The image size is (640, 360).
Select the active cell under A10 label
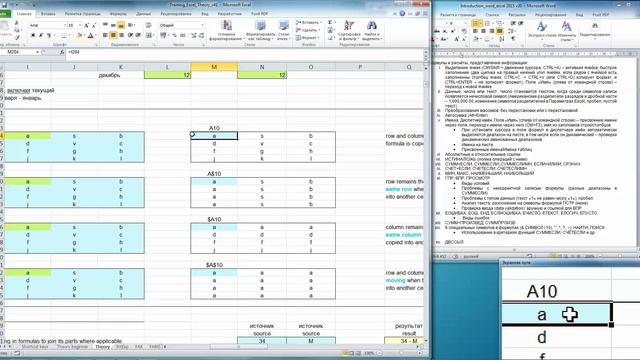(x=214, y=136)
